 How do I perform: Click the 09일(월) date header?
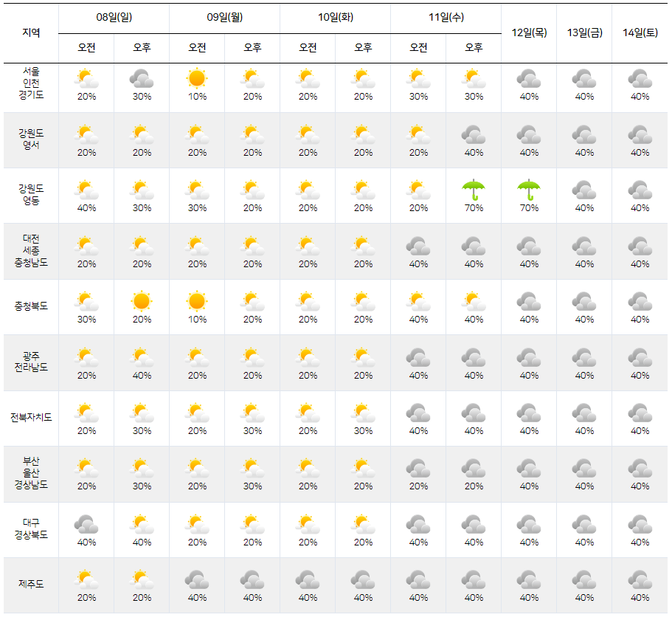click(x=224, y=17)
